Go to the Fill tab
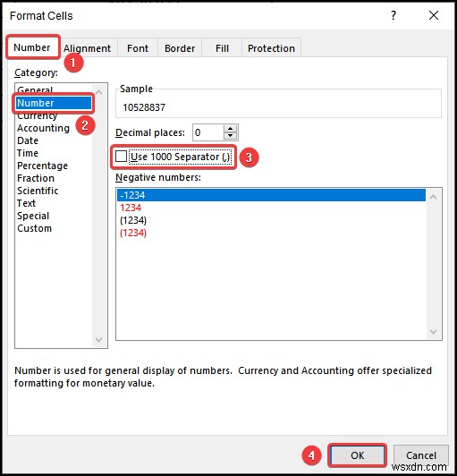The height and width of the screenshot is (476, 457). [222, 48]
